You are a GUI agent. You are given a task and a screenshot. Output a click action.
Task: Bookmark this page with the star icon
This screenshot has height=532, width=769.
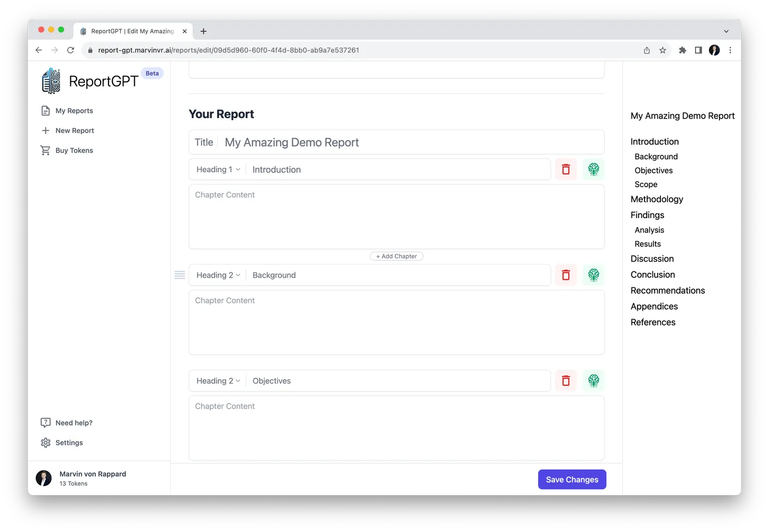tap(663, 50)
